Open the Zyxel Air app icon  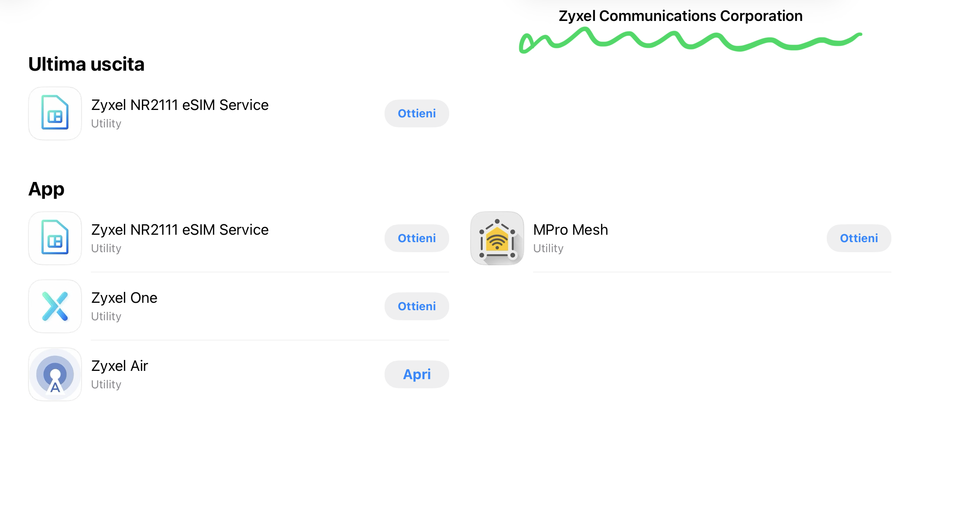55,374
